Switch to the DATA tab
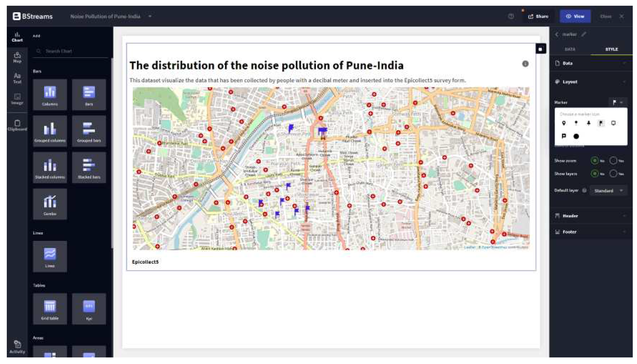 coord(570,49)
